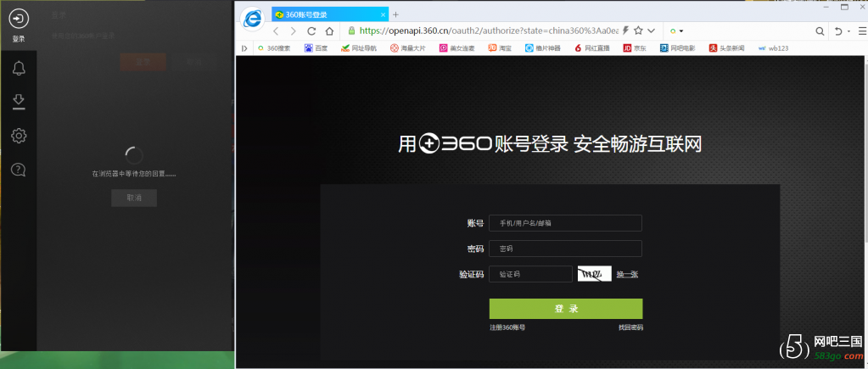Open search engine selector dropdown
Screen dimensions: 868x369
tap(676, 31)
